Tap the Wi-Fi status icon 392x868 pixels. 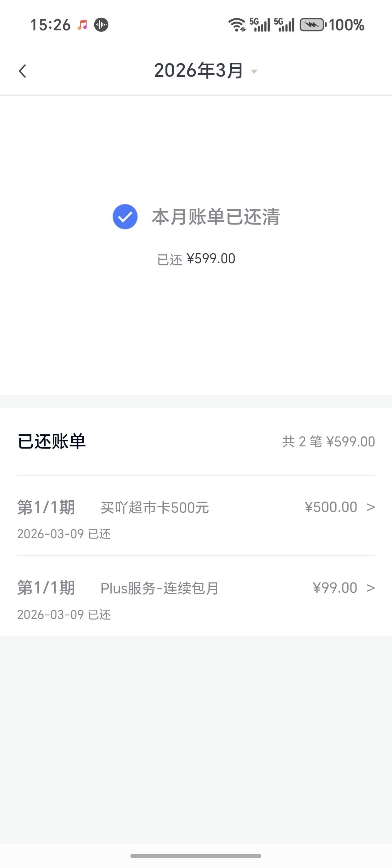click(237, 25)
